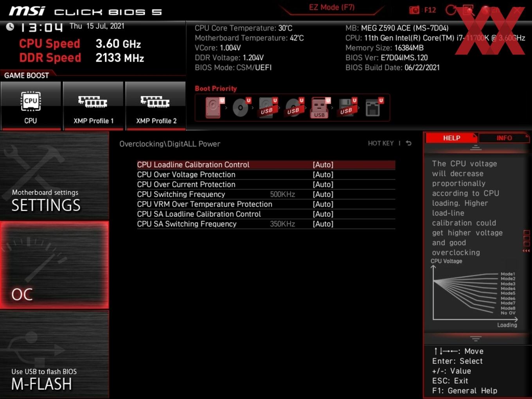Screen dimensions: 532x399
Task: Collapse help panel using bottom handle
Action: (476, 338)
